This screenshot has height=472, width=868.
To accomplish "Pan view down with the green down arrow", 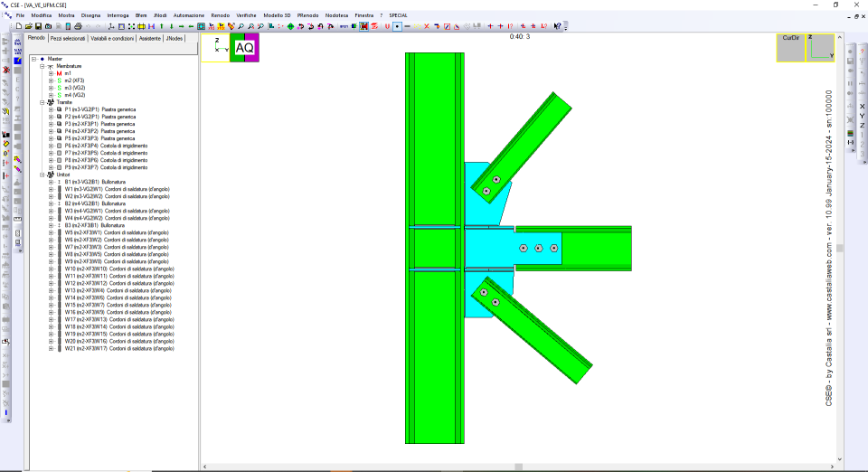I will click(172, 26).
